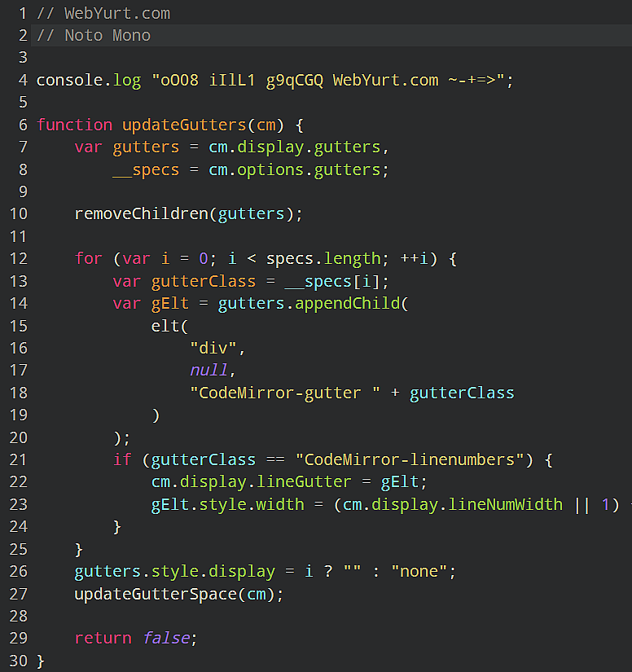Click the "// Noto Mono" comment text
632x672 pixels.
pyautogui.click(x=94, y=35)
